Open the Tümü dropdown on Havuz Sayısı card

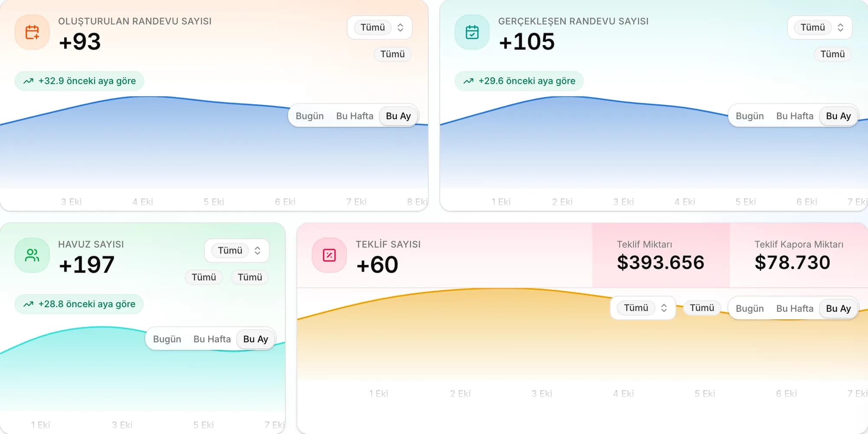coord(237,250)
